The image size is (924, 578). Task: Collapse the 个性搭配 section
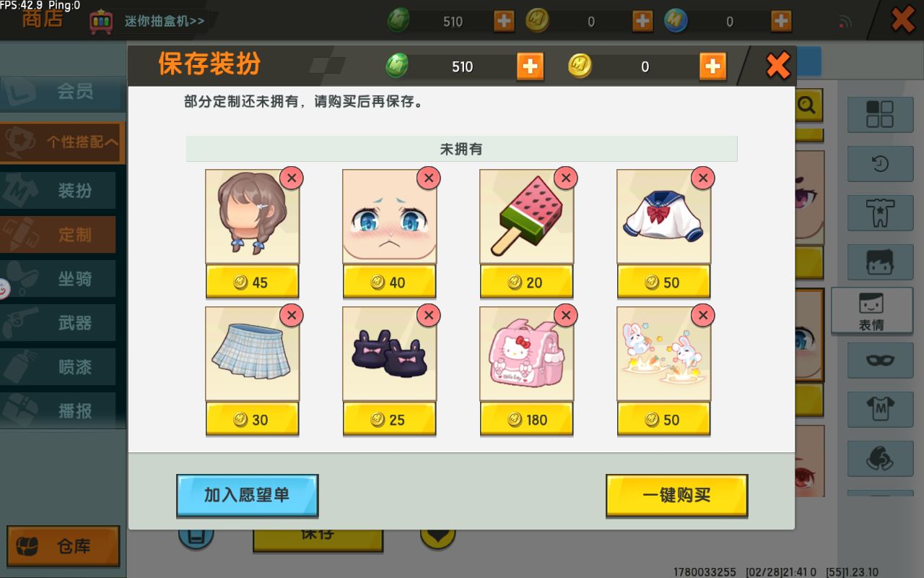pos(62,142)
